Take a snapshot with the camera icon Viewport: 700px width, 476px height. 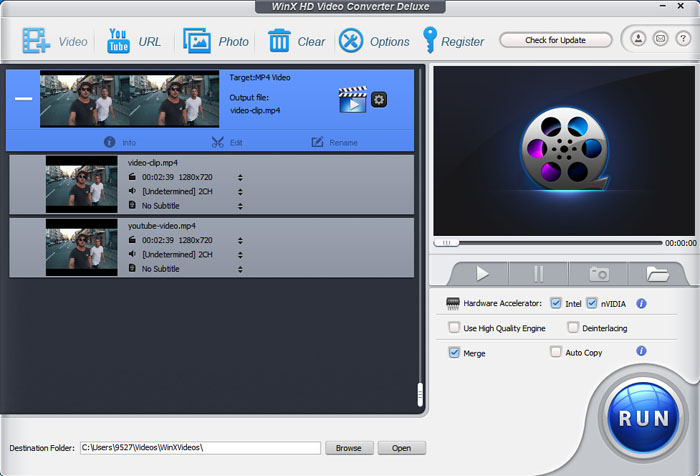[x=599, y=274]
